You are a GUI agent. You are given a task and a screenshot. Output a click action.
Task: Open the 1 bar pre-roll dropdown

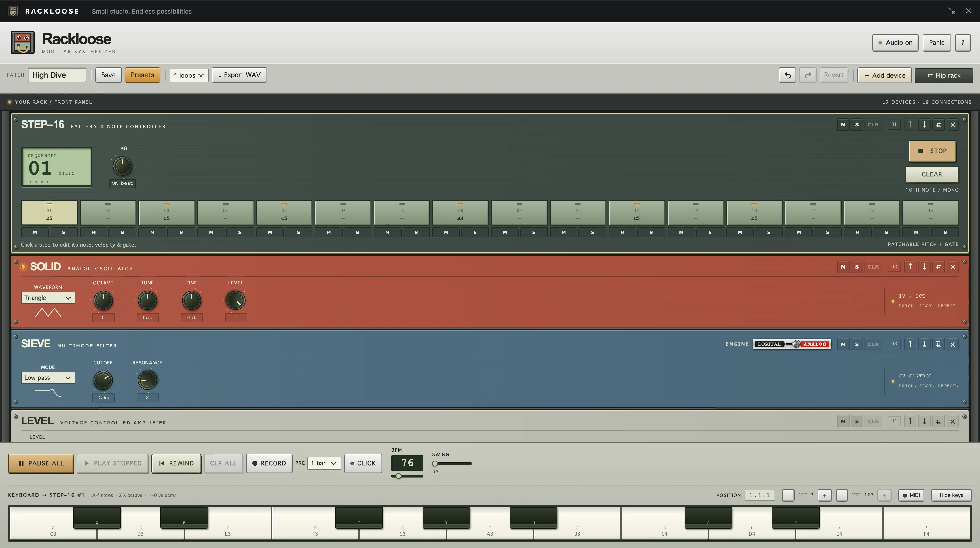[x=324, y=463]
